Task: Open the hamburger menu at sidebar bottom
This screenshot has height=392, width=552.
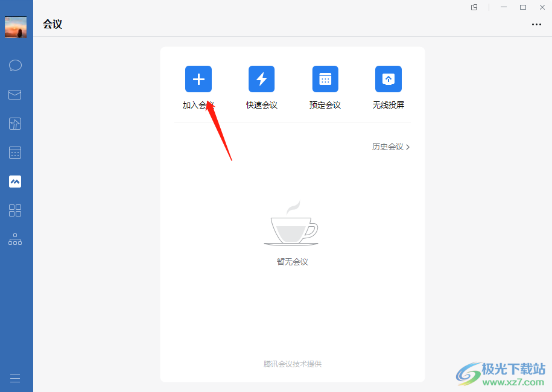Action: pyautogui.click(x=15, y=378)
